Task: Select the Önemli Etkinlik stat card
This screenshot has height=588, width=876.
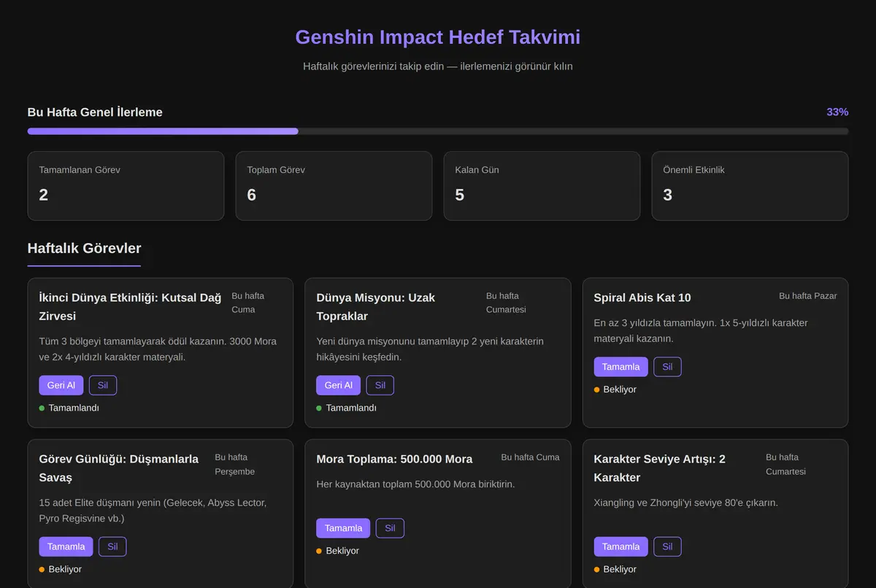Action: tap(750, 186)
